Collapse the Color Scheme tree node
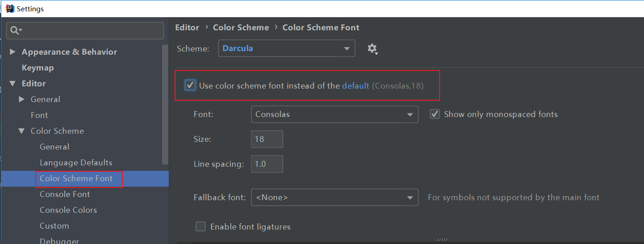This screenshot has width=644, height=244. click(x=21, y=131)
